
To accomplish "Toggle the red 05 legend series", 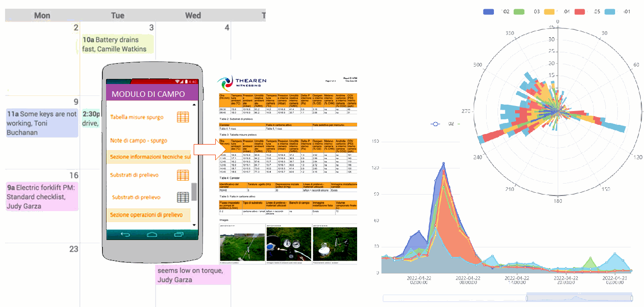I will 580,11.
